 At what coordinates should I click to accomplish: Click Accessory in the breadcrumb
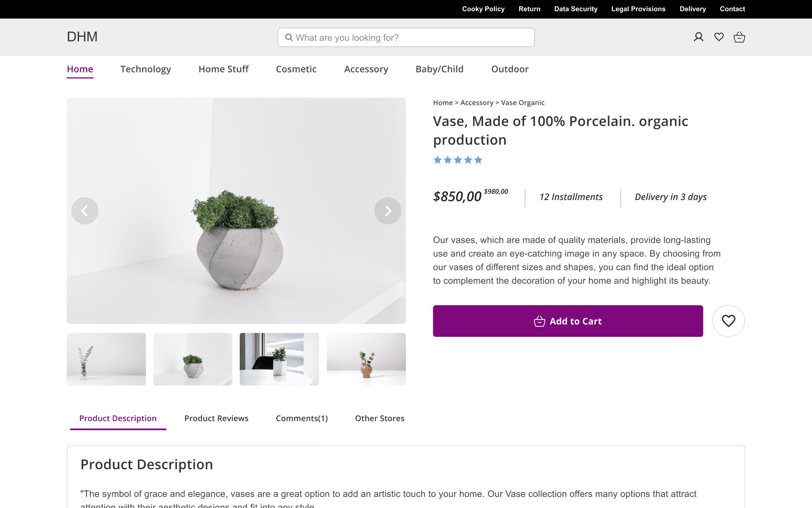point(477,103)
